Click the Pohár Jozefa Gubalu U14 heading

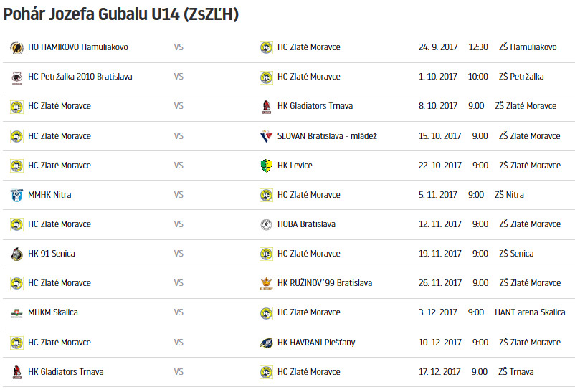tap(121, 14)
